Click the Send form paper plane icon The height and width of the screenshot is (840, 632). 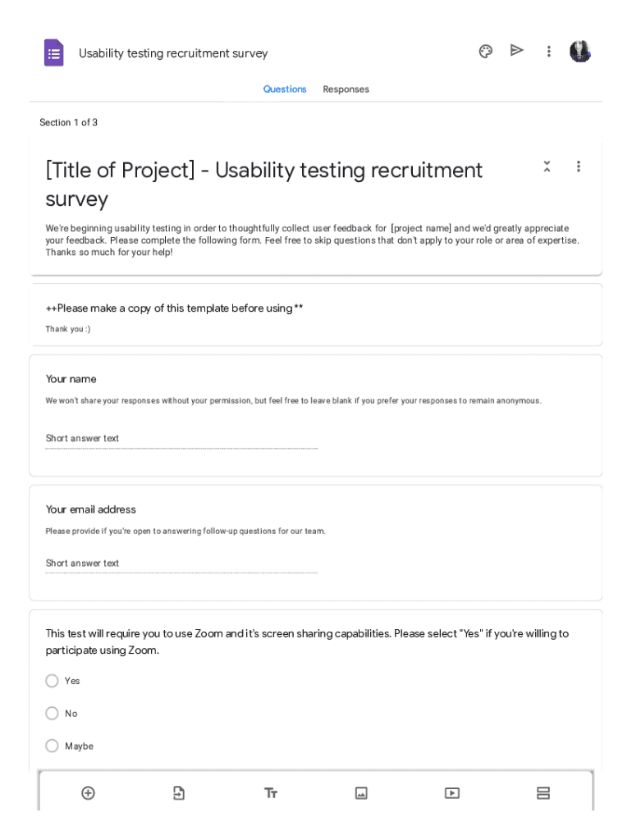[x=517, y=51]
